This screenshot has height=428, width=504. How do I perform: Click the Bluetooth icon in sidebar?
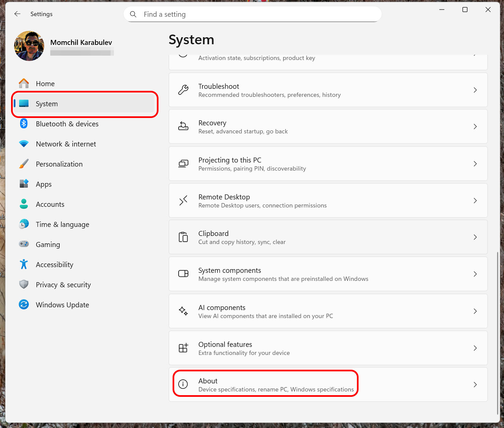[24, 124]
